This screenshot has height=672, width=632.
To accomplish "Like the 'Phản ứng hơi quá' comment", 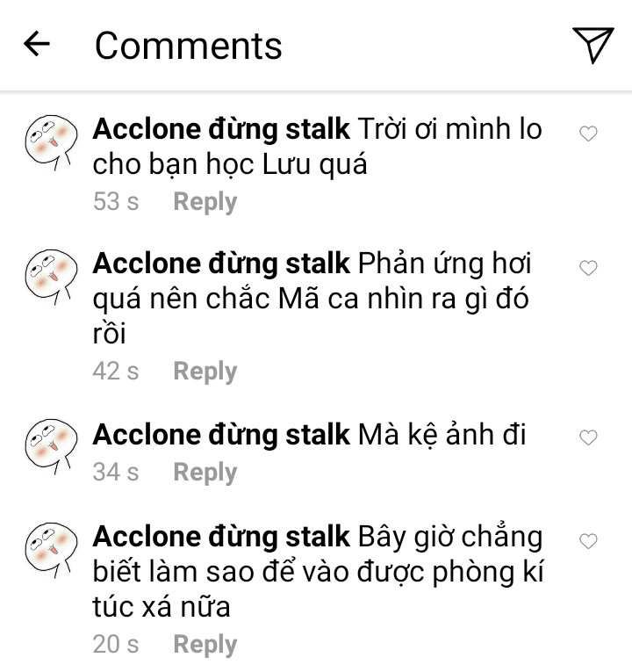I will (x=588, y=268).
